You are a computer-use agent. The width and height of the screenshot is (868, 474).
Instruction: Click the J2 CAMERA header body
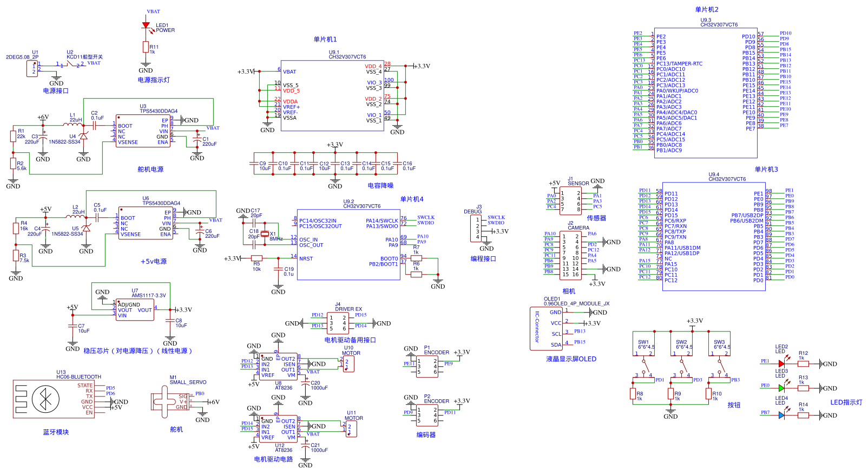tap(570, 255)
